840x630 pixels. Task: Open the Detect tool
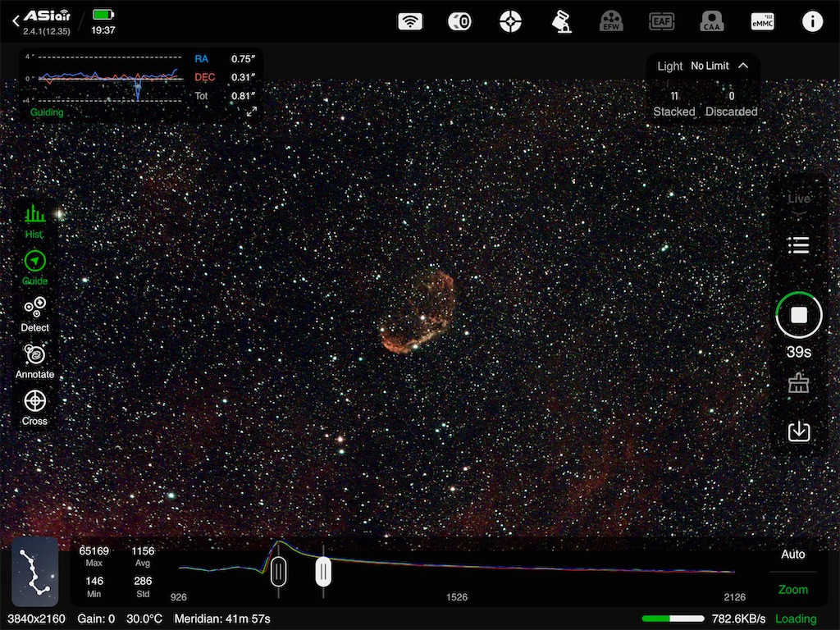pyautogui.click(x=34, y=314)
